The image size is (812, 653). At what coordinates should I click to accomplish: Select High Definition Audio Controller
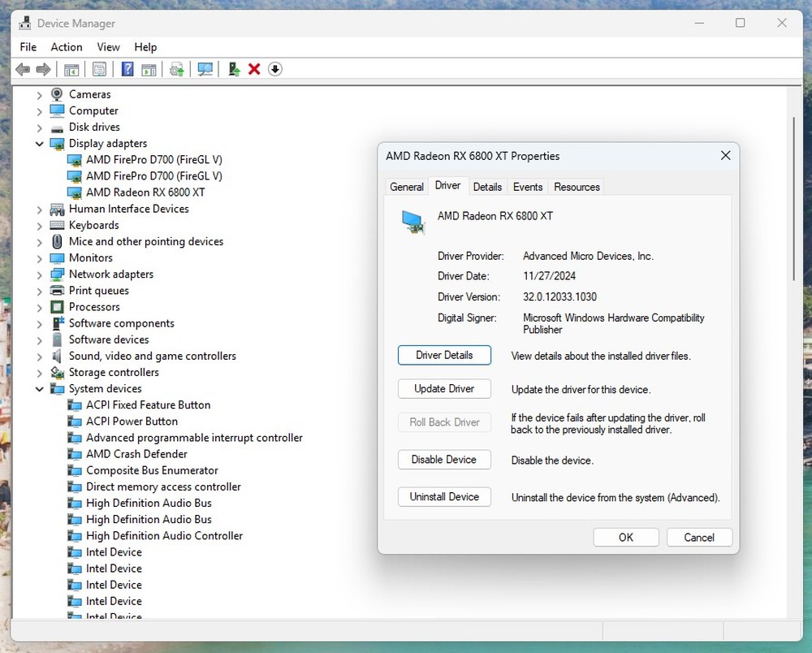pos(165,536)
